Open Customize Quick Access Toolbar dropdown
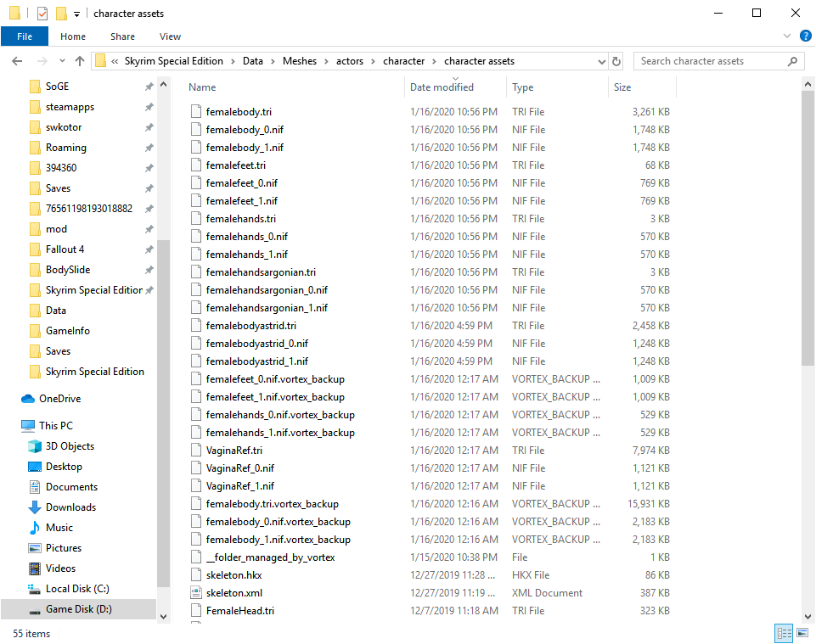Screen dimensions: 816x644 [76, 14]
